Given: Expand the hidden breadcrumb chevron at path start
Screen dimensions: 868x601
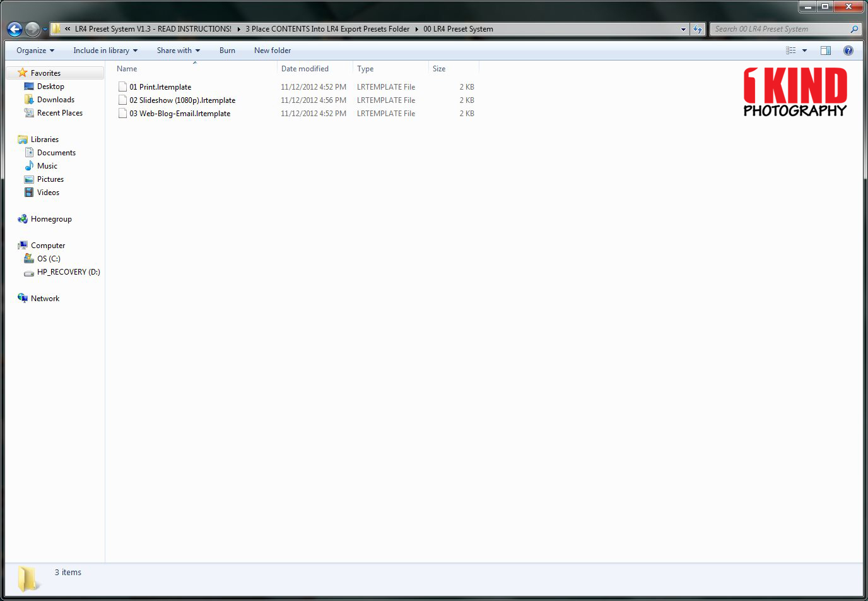Looking at the screenshot, I should click(67, 29).
